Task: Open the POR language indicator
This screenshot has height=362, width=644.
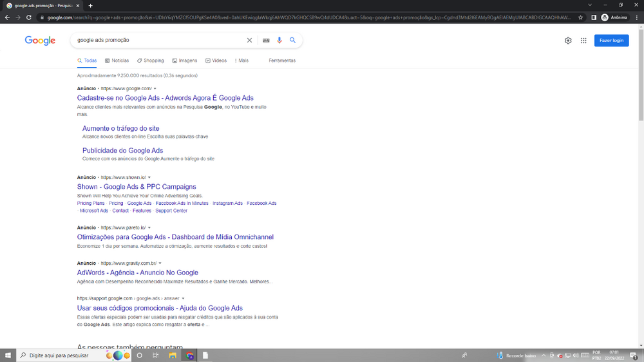Action: (x=596, y=356)
